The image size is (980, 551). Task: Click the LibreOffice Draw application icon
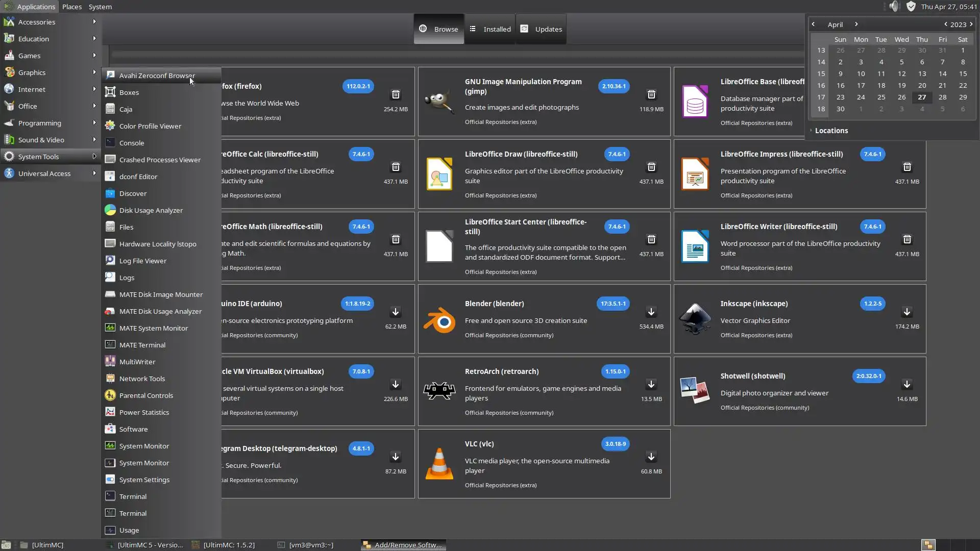[x=439, y=174]
